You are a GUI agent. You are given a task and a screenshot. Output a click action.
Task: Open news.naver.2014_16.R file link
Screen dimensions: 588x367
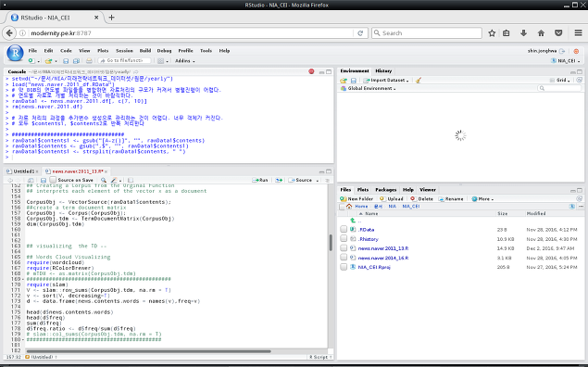coord(383,258)
